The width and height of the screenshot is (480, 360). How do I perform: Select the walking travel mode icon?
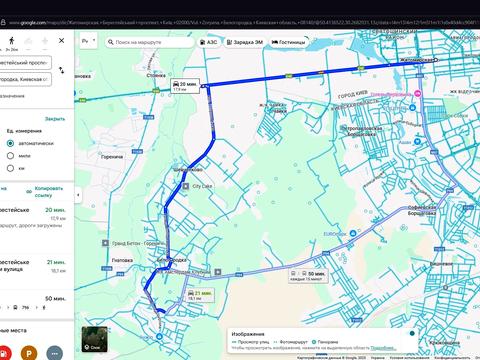point(12,41)
